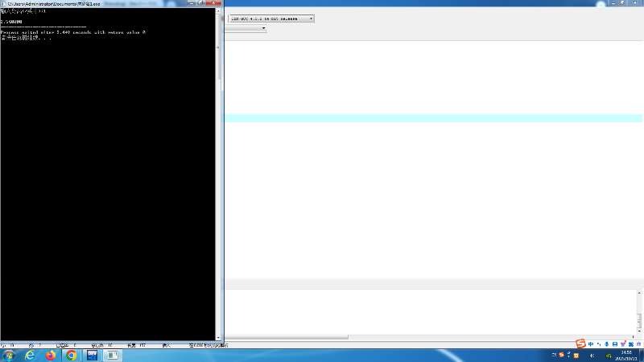Click the orange tray icon beside network
This screenshot has height=362, width=644.
pyautogui.click(x=576, y=356)
